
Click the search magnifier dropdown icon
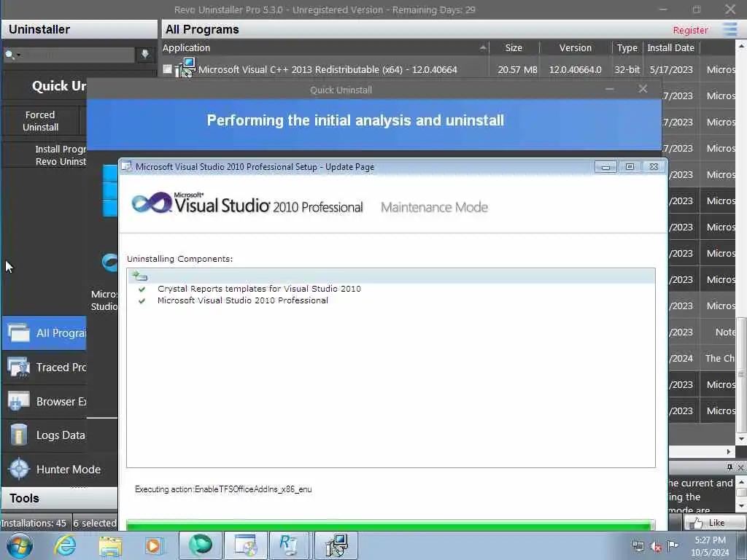12,55
